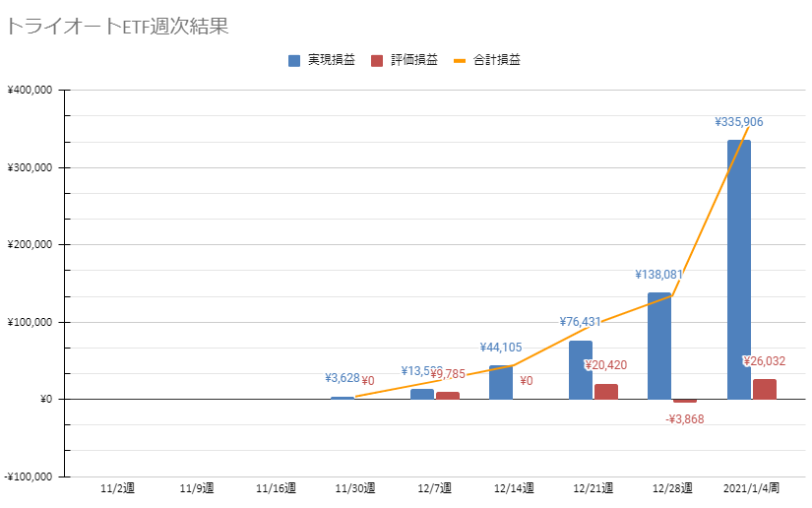Click the ¥20,420 red data label

(x=606, y=365)
